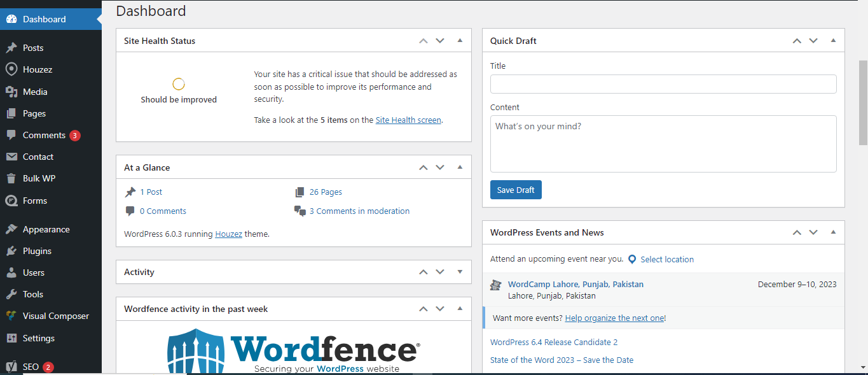Image resolution: width=868 pixels, height=375 pixels.
Task: Open Appearance using the paintbrush icon
Action: point(11,229)
